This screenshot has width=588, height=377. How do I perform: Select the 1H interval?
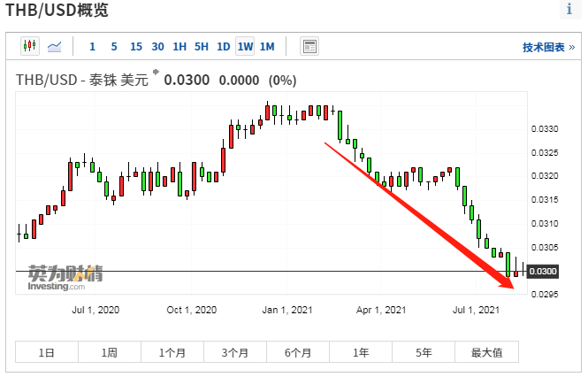coord(179,47)
